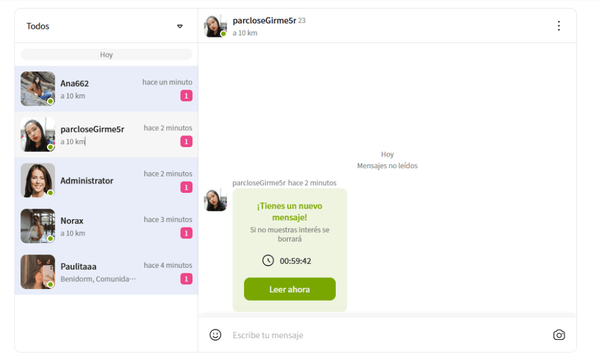Open the chat with Norax
601x364 pixels.
point(106,226)
